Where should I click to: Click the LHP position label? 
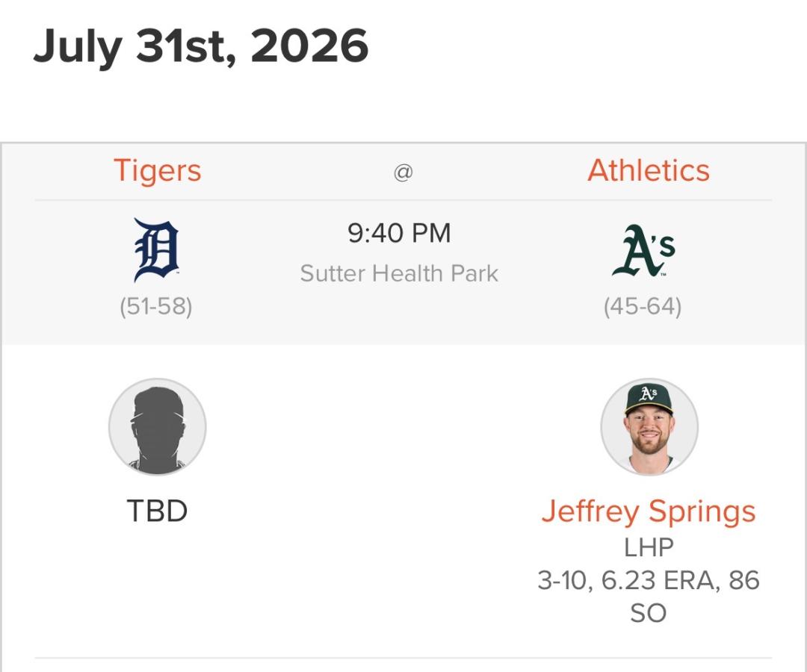649,547
